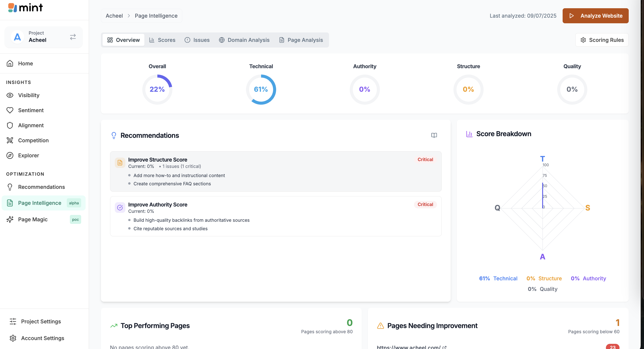Click the 61% Technical legend entry
644x349 pixels.
498,278
